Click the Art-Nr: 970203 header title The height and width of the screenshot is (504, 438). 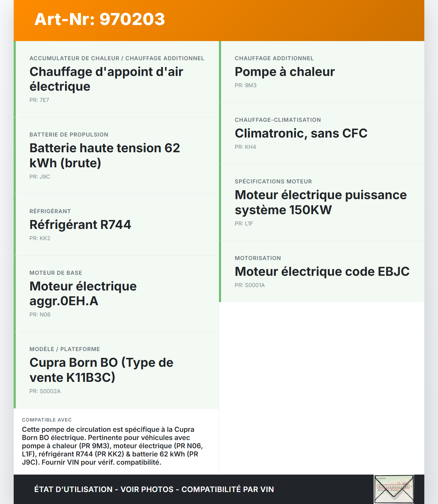pos(100,19)
